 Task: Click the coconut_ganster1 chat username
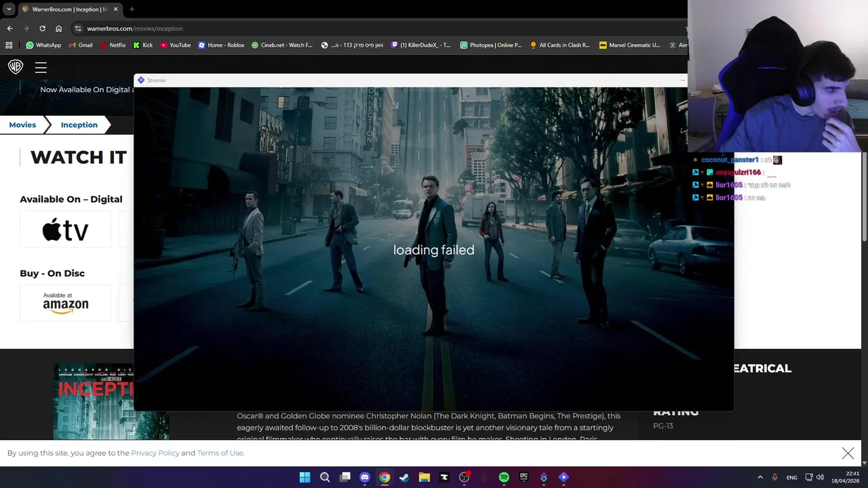point(730,160)
